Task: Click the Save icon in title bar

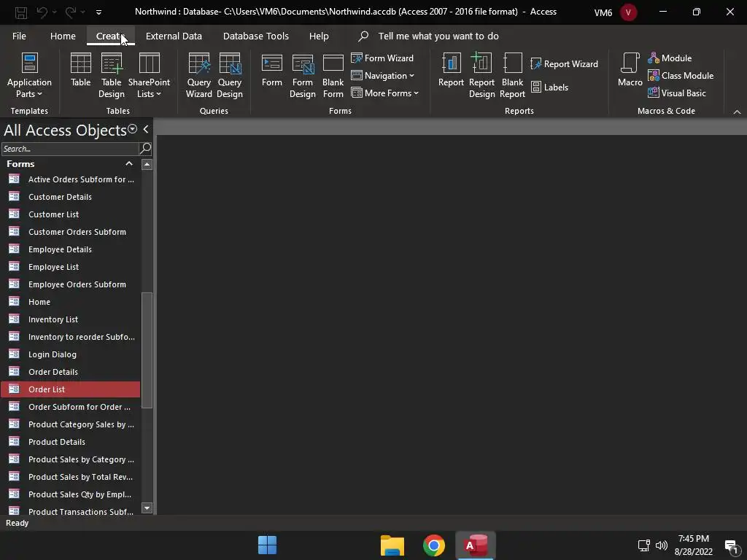Action: 21,12
